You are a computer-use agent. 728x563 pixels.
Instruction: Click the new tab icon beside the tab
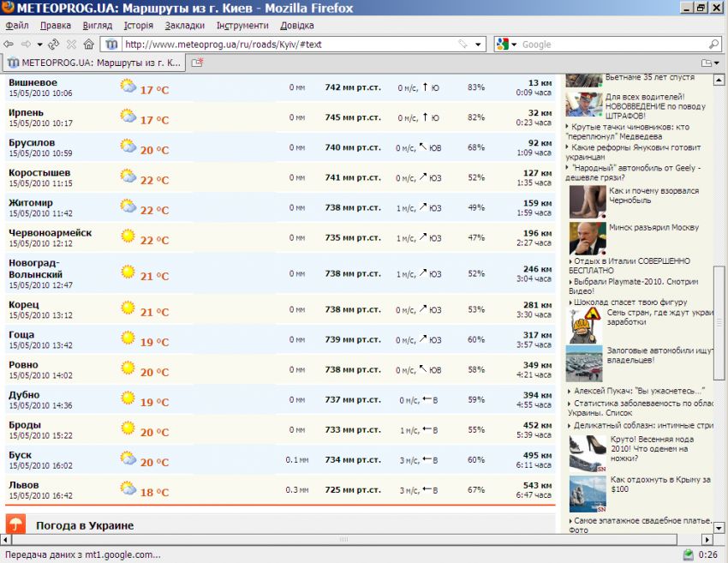point(198,63)
